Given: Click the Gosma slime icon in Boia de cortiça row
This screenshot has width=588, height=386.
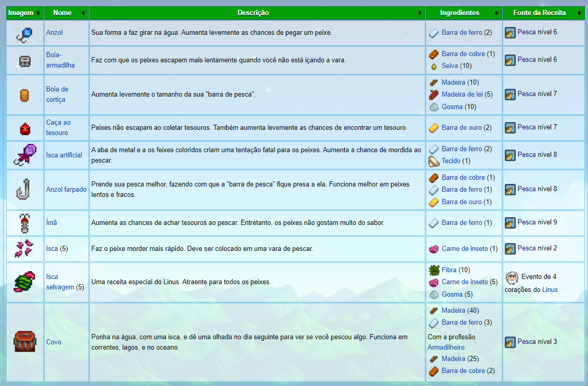Looking at the screenshot, I should click(x=434, y=107).
